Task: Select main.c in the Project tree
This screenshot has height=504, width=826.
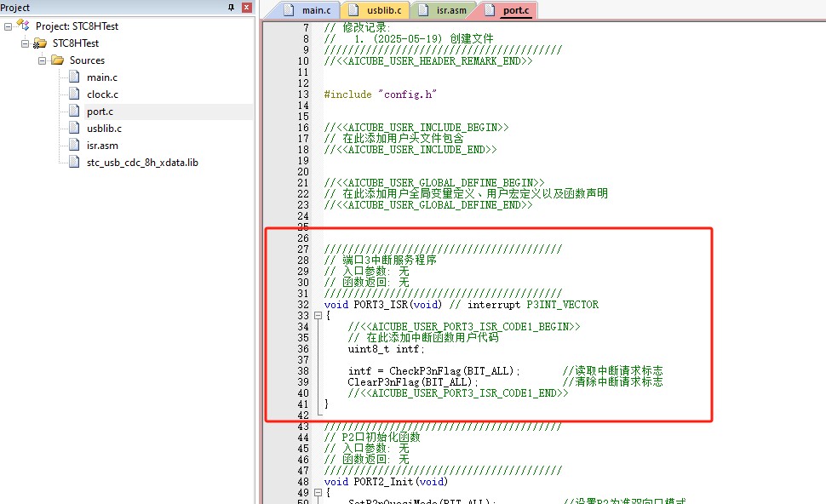Action: click(102, 77)
